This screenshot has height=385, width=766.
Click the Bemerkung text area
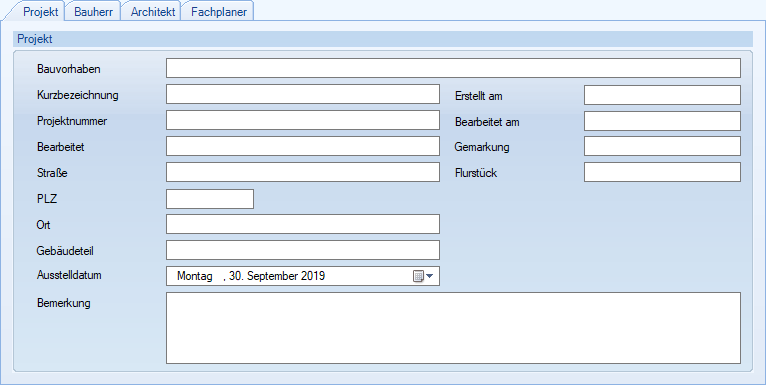pyautogui.click(x=453, y=328)
